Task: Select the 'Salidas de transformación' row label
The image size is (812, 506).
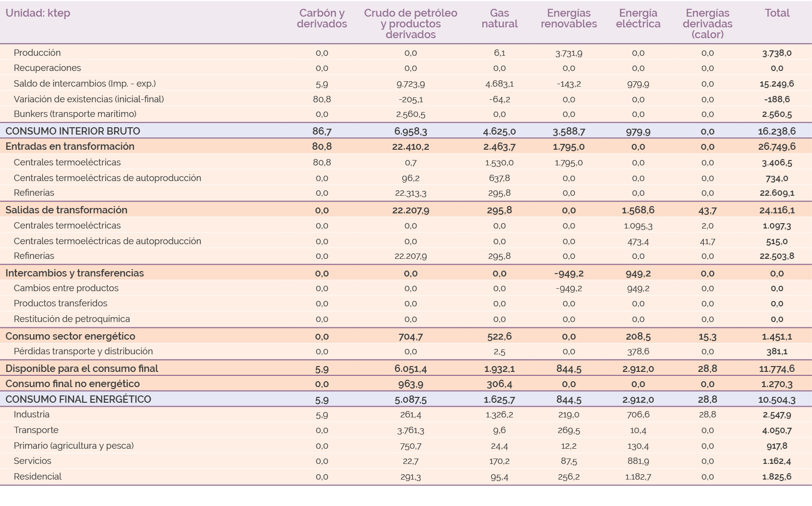Action: click(x=66, y=210)
